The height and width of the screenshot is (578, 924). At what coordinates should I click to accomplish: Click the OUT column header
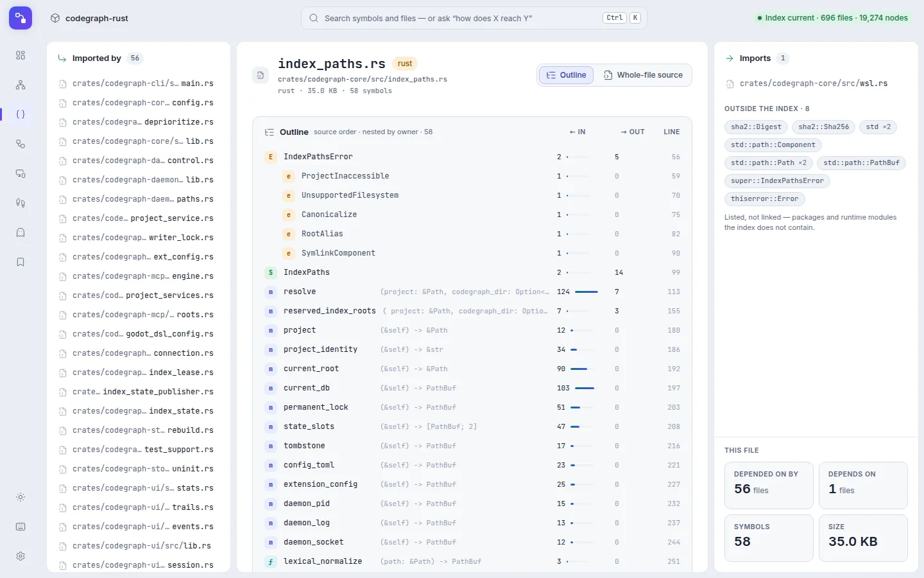pos(633,132)
